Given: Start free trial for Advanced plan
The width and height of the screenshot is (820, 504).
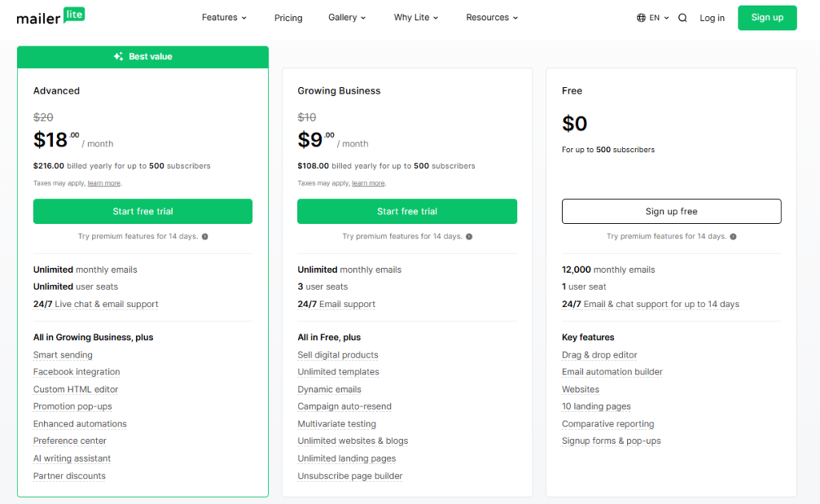Looking at the screenshot, I should click(143, 211).
